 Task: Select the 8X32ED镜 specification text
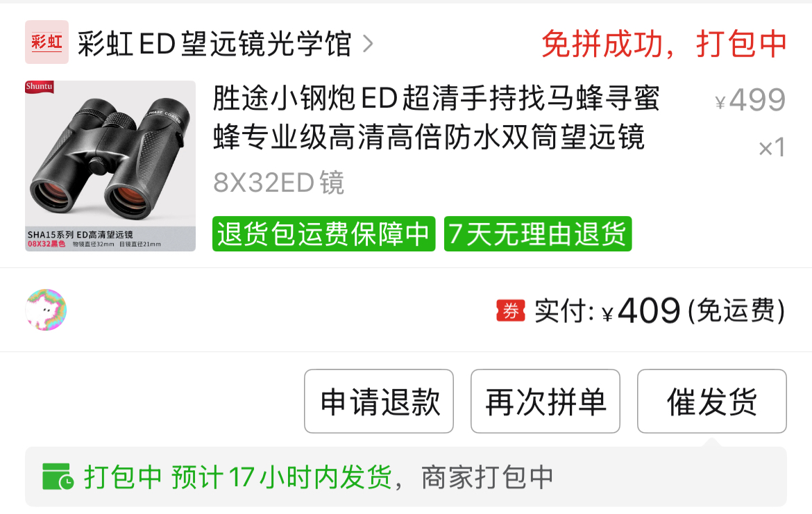[278, 183]
